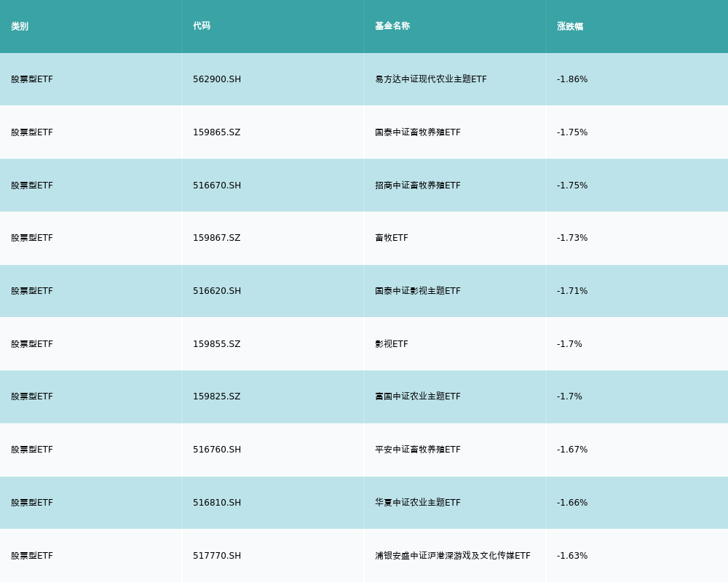Click fund name 畜牧ETF
The width and height of the screenshot is (728, 582).
click(392, 238)
